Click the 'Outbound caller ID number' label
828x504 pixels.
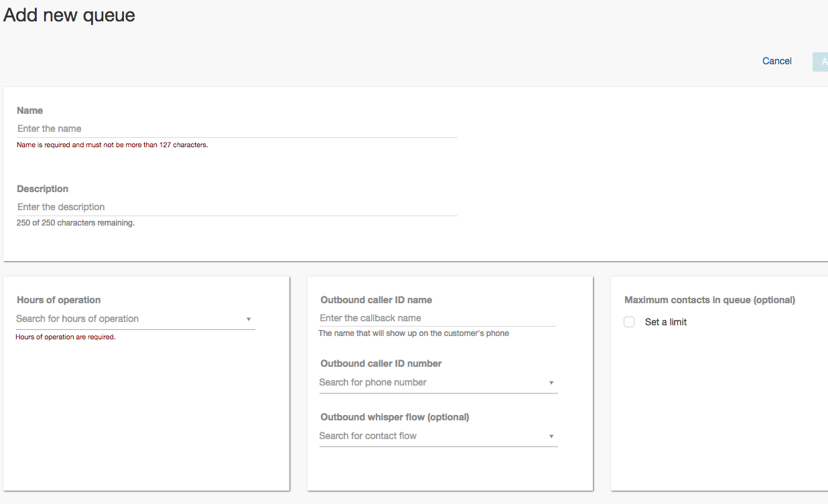click(381, 363)
